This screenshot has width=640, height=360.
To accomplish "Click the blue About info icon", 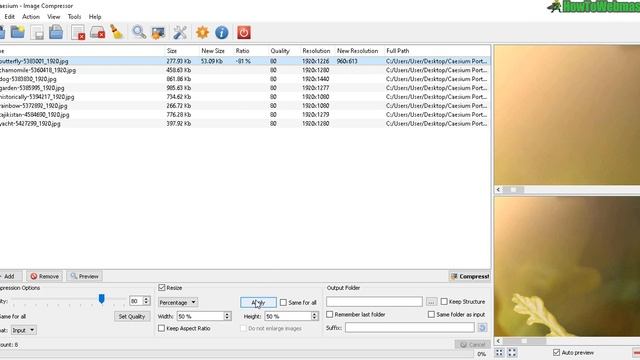I will (222, 33).
